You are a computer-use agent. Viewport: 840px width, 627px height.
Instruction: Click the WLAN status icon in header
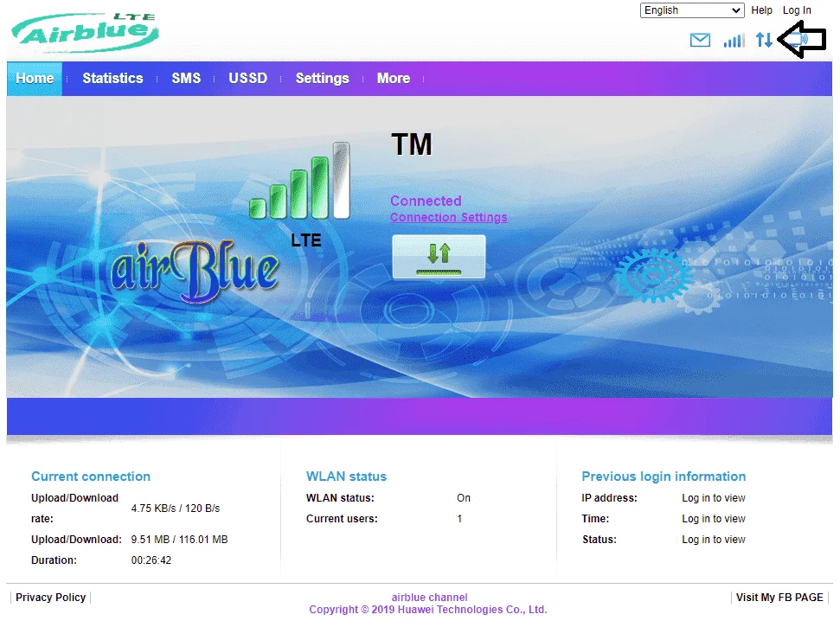coord(800,39)
